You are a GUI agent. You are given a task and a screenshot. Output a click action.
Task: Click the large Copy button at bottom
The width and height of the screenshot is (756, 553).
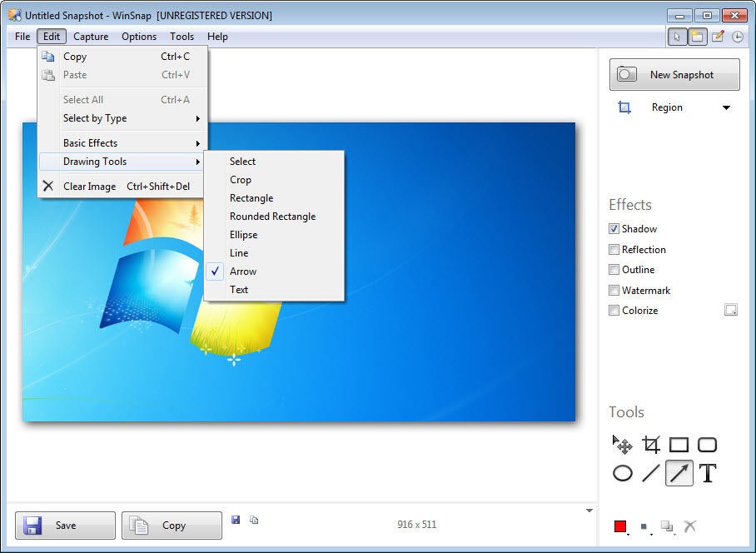click(172, 525)
